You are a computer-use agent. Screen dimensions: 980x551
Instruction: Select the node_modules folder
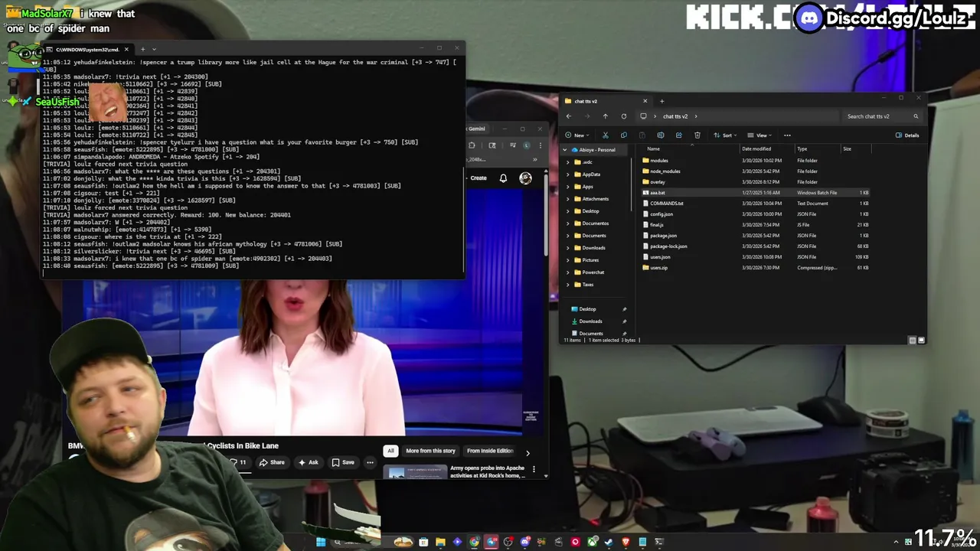[665, 171]
